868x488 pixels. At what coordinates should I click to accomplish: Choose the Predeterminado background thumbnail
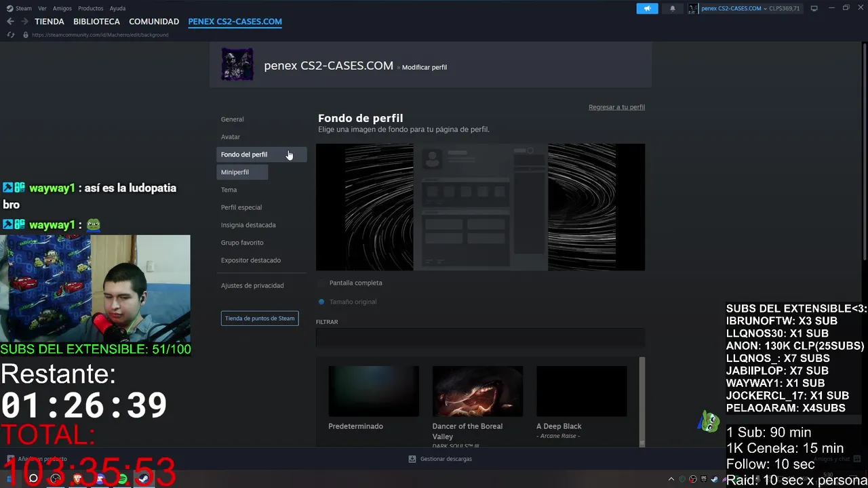(374, 391)
